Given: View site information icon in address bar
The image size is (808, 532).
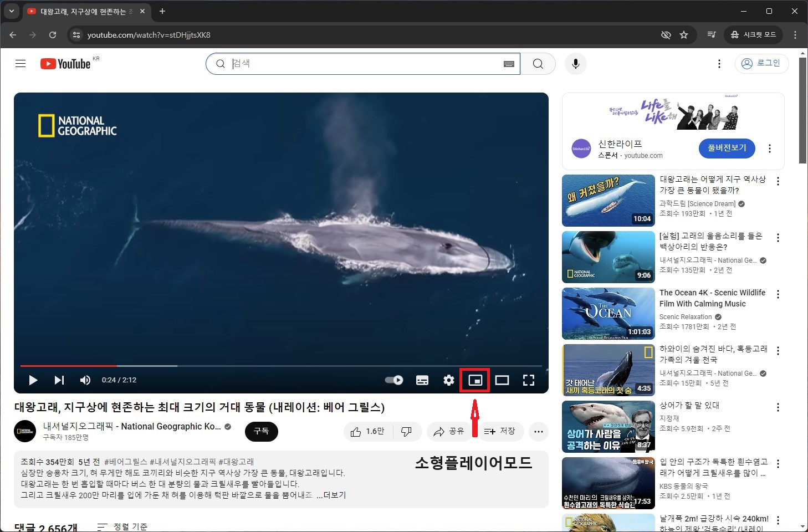Looking at the screenshot, I should [76, 35].
